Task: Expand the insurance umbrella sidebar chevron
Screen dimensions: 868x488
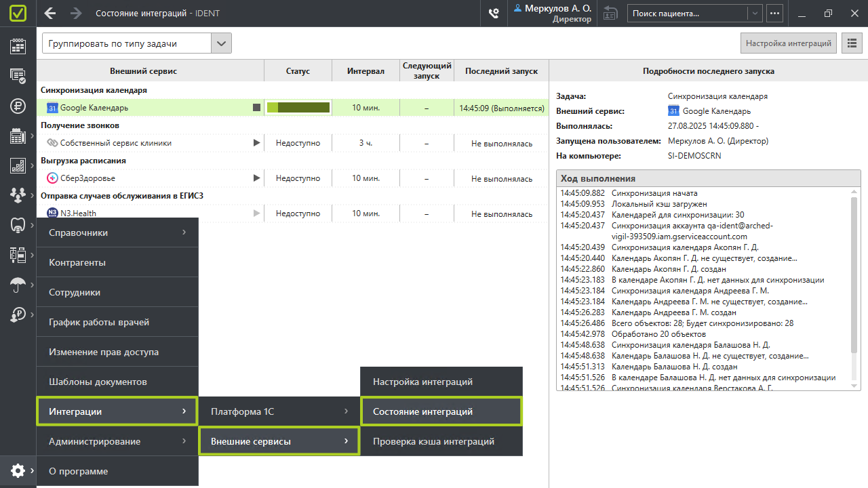Action: (x=32, y=285)
